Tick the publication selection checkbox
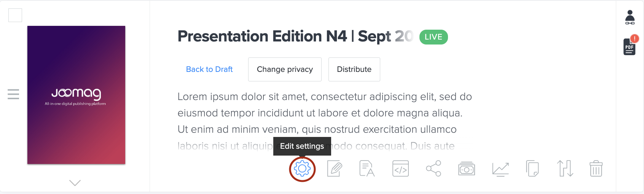Screen dimensions: 644x194 15,15
